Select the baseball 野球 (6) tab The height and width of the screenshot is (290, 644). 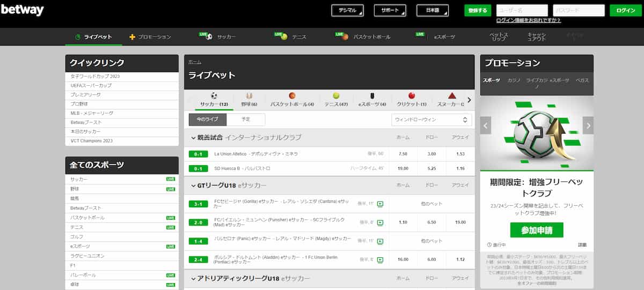click(249, 100)
